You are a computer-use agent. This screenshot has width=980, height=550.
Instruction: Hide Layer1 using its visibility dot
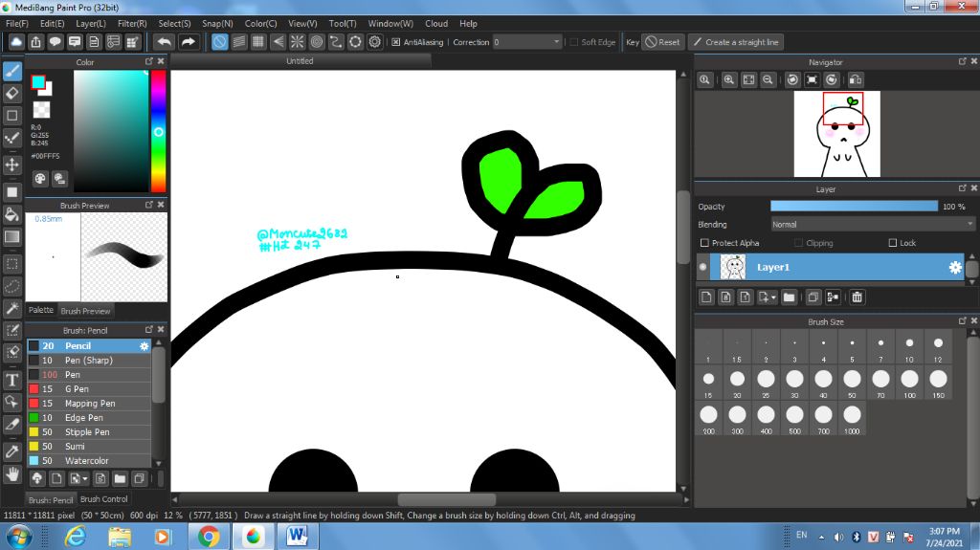tap(703, 267)
